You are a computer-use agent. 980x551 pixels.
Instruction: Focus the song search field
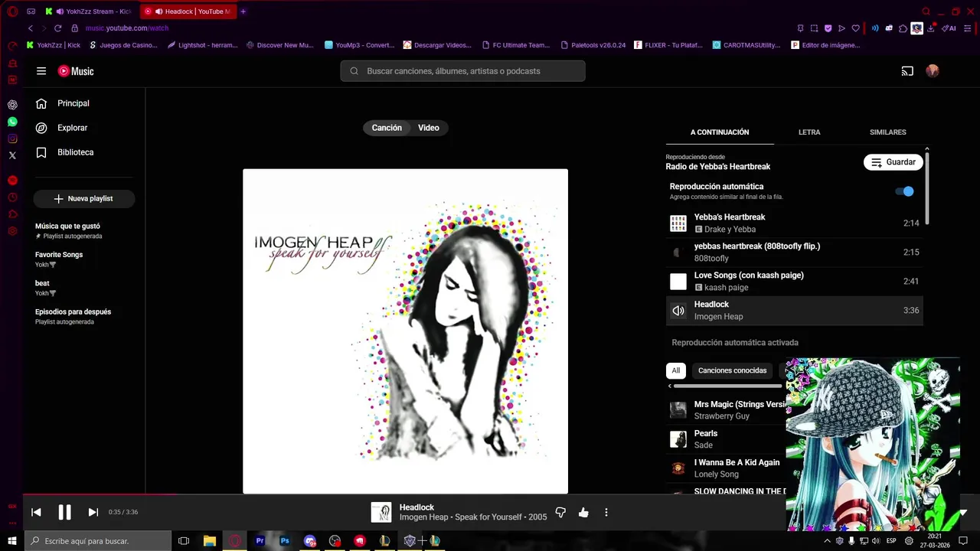point(462,71)
